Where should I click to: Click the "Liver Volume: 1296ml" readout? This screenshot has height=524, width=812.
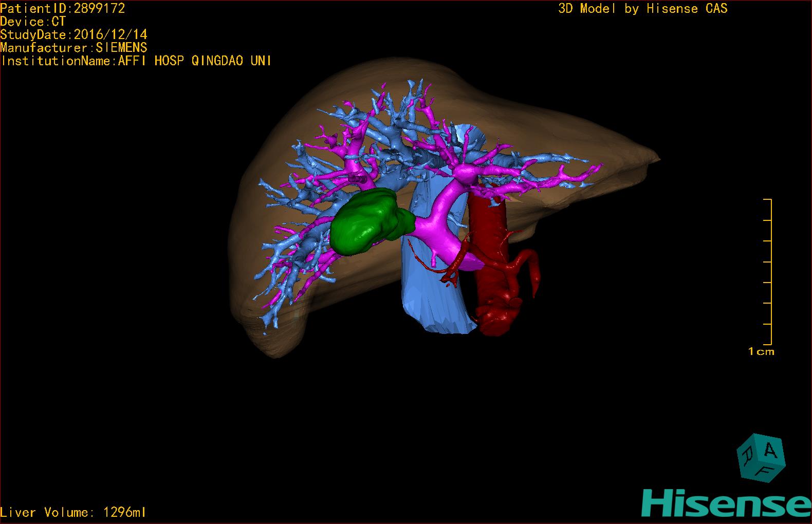point(73,512)
